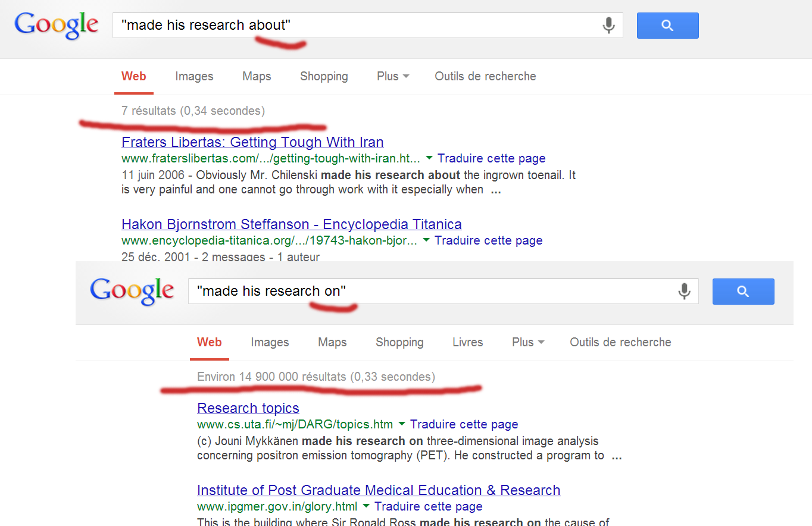This screenshot has width=812, height=526.
Task: Click the www.cs.uta.fi/~mj/DARG/topics.htm URL text
Action: (x=295, y=425)
